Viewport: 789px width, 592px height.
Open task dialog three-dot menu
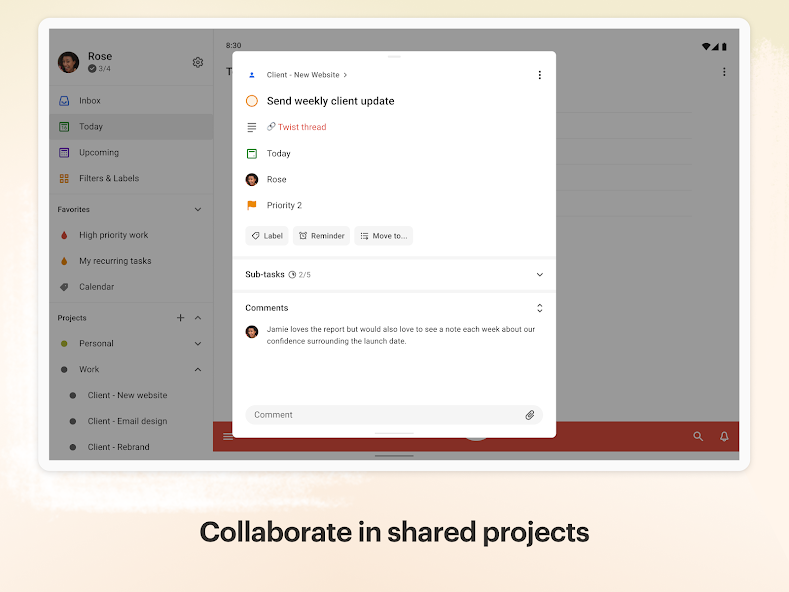(539, 75)
